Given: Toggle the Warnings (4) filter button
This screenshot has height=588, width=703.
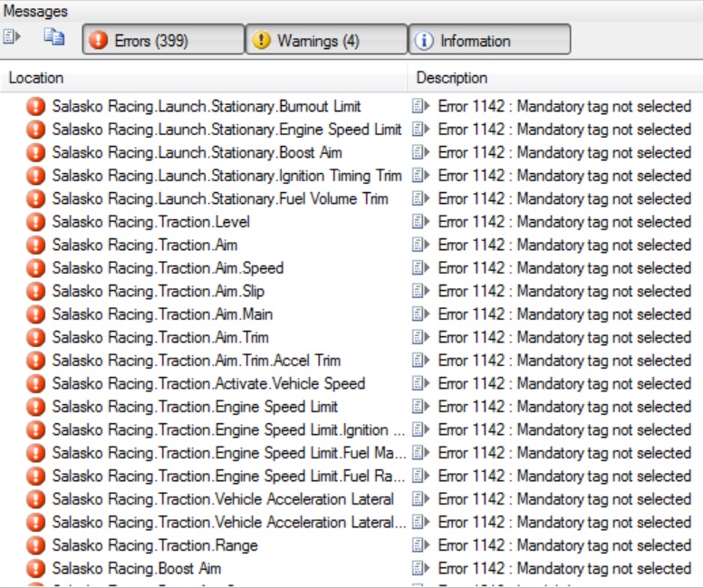Looking at the screenshot, I should (x=326, y=40).
